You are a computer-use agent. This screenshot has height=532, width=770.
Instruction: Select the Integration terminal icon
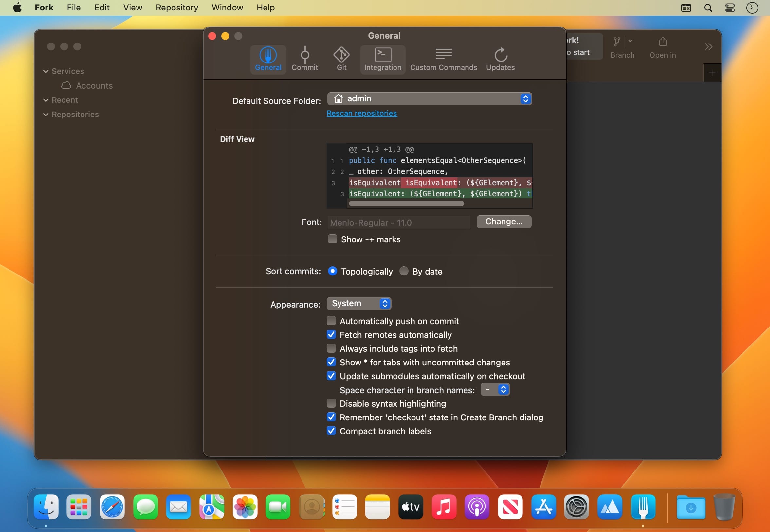pyautogui.click(x=382, y=55)
